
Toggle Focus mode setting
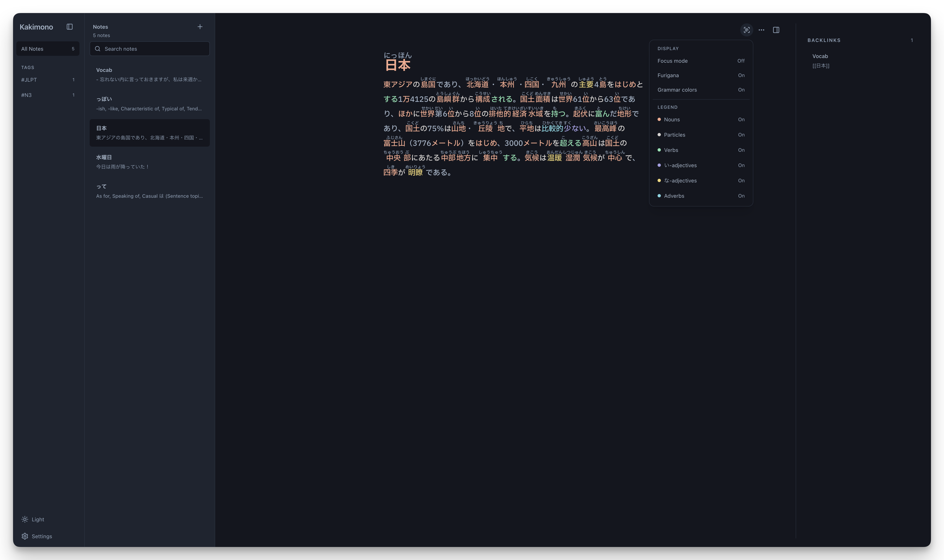tap(701, 61)
